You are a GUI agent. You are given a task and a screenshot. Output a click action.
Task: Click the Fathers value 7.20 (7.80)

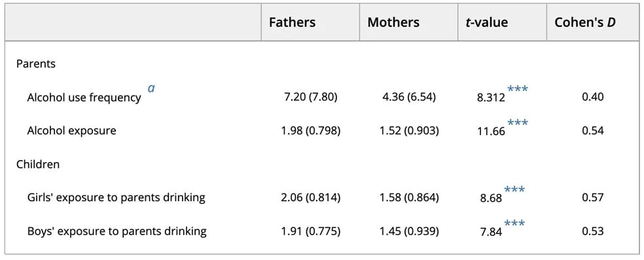coord(311,97)
